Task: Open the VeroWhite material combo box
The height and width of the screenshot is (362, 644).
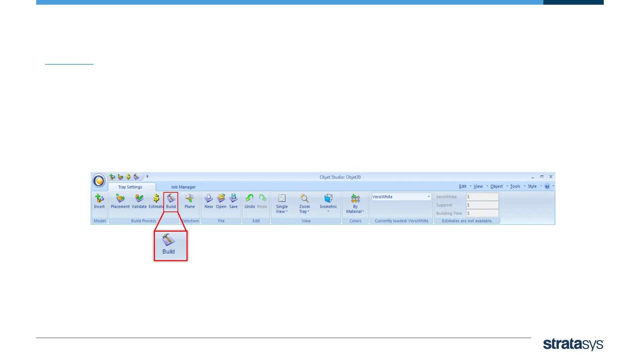Action: click(401, 197)
